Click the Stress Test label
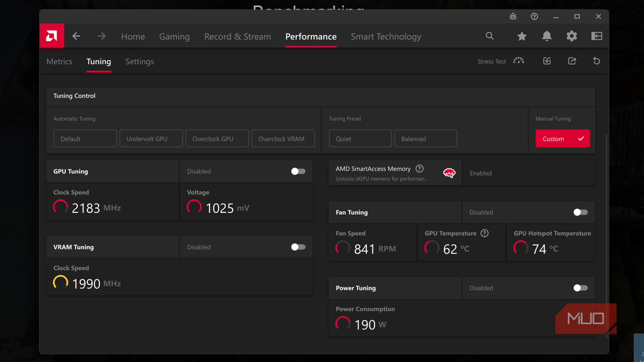The width and height of the screenshot is (644, 362). [x=492, y=61]
